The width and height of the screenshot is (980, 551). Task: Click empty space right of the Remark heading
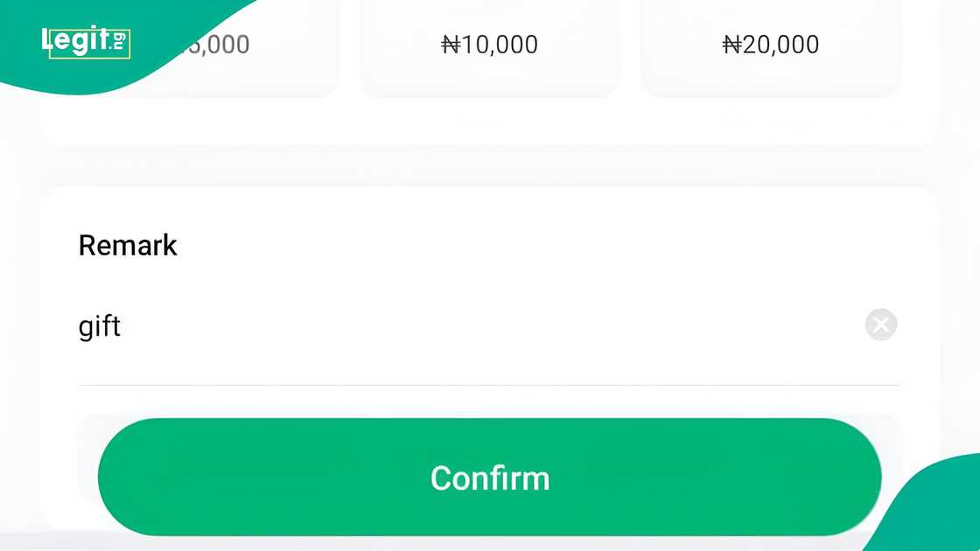pos(525,245)
